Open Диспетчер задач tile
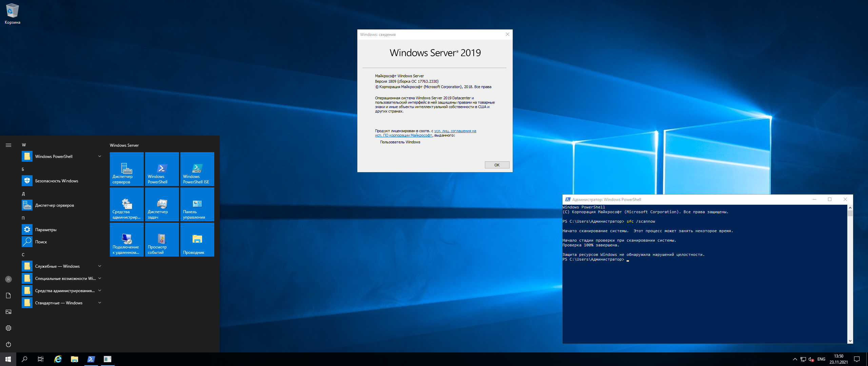 (162, 204)
